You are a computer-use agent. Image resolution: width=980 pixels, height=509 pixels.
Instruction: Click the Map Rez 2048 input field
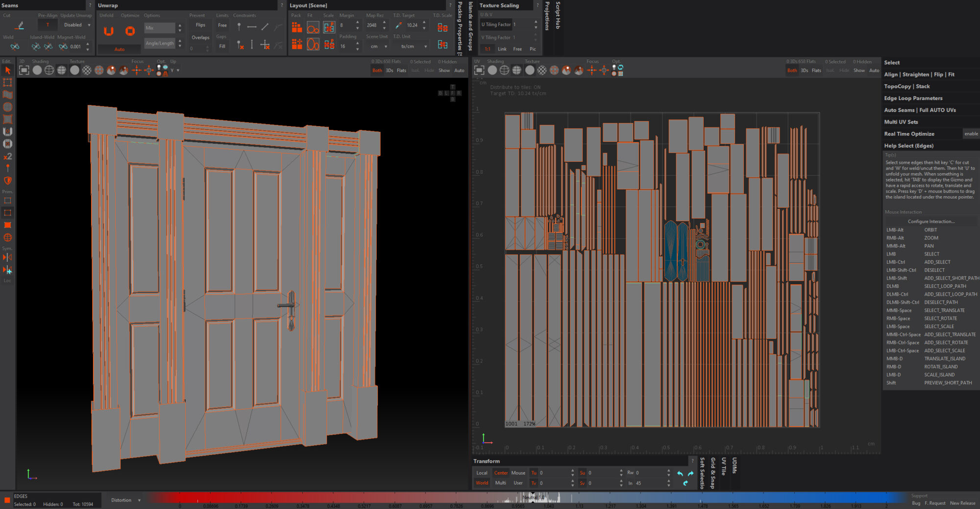click(372, 25)
